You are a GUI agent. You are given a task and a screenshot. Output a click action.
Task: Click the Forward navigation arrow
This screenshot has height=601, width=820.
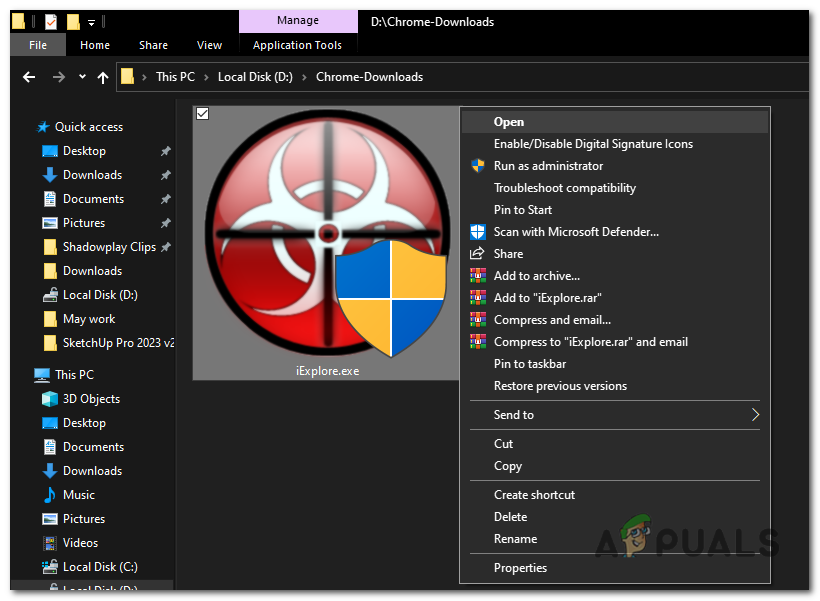(x=59, y=77)
